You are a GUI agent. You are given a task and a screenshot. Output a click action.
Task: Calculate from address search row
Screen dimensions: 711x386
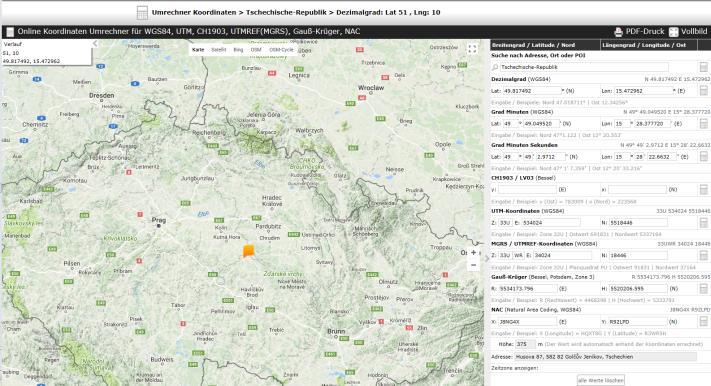pos(703,67)
